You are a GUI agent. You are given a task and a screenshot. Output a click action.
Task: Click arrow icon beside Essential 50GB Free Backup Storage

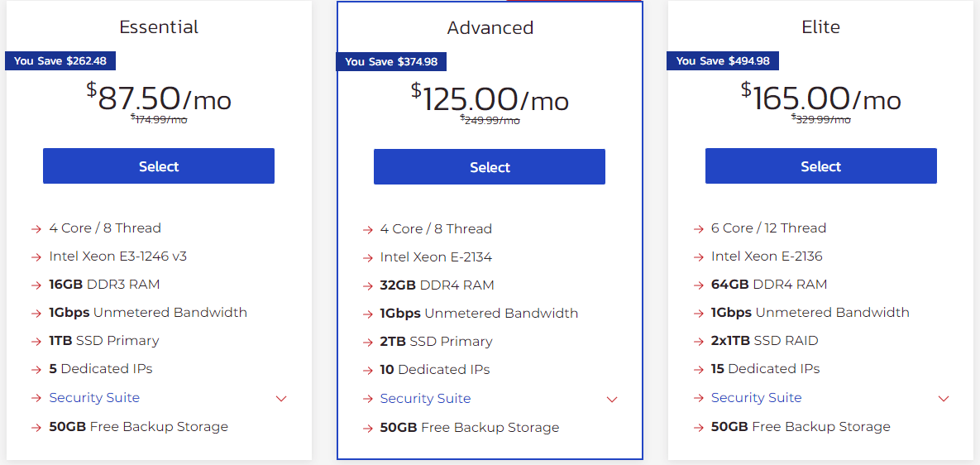(36, 428)
